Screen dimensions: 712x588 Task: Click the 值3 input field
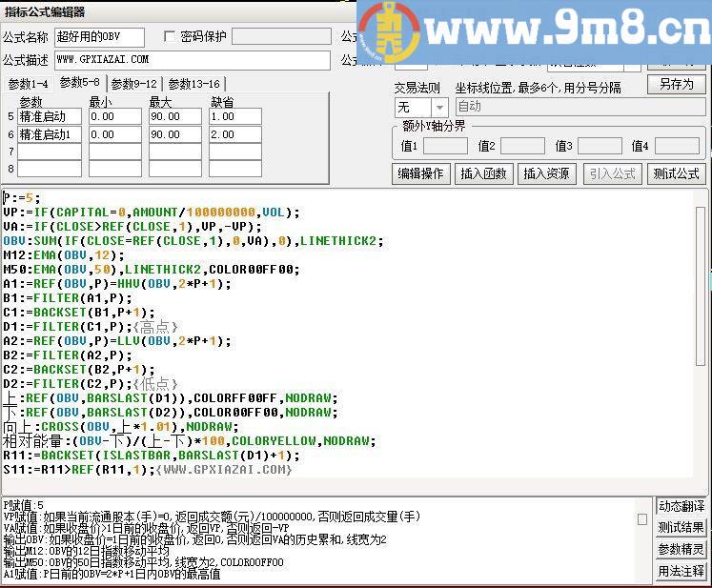[600, 146]
